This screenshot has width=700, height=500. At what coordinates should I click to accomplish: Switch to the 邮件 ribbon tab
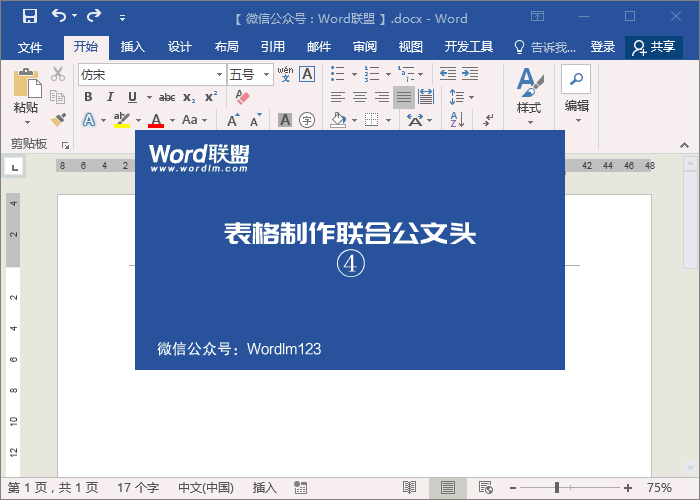[x=319, y=46]
